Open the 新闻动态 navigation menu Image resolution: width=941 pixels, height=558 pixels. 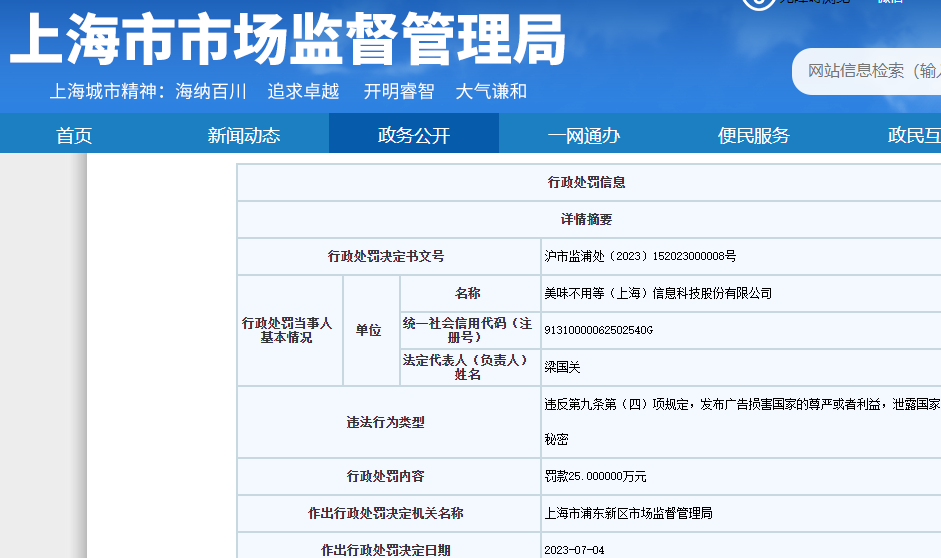[x=244, y=135]
